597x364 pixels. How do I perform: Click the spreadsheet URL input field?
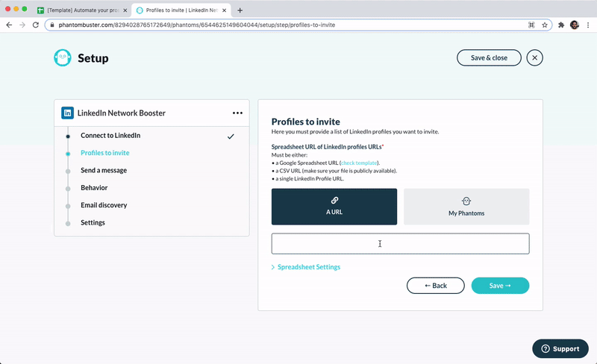coord(400,244)
